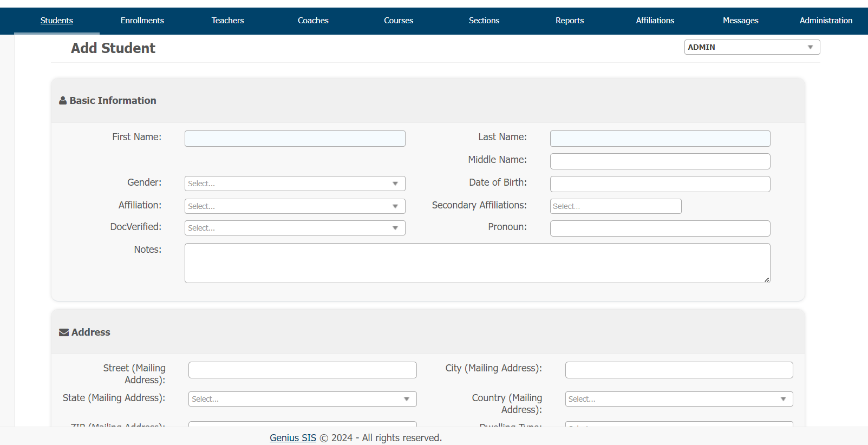Open the Reports menu
The image size is (868, 445).
(x=569, y=21)
